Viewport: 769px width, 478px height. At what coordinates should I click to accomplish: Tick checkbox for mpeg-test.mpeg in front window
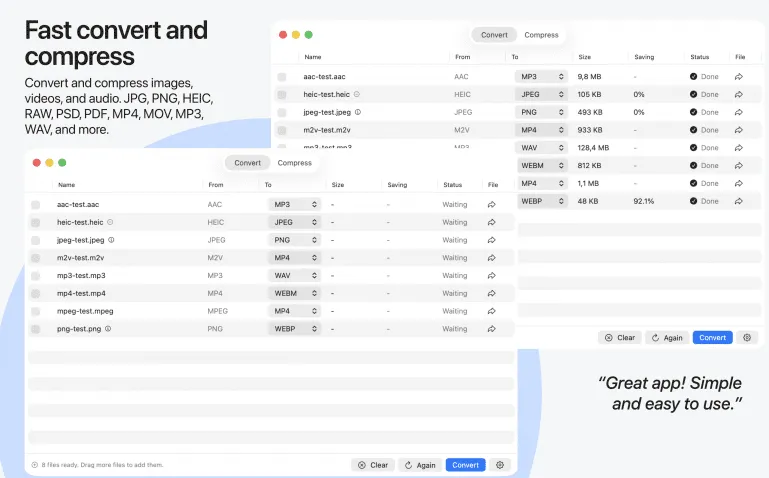[x=35, y=311]
